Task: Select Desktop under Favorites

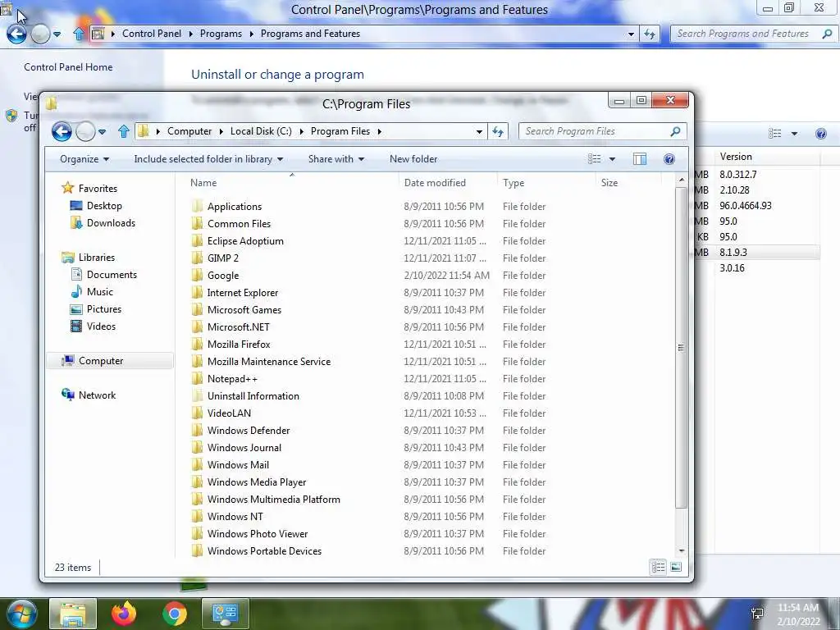Action: point(104,206)
